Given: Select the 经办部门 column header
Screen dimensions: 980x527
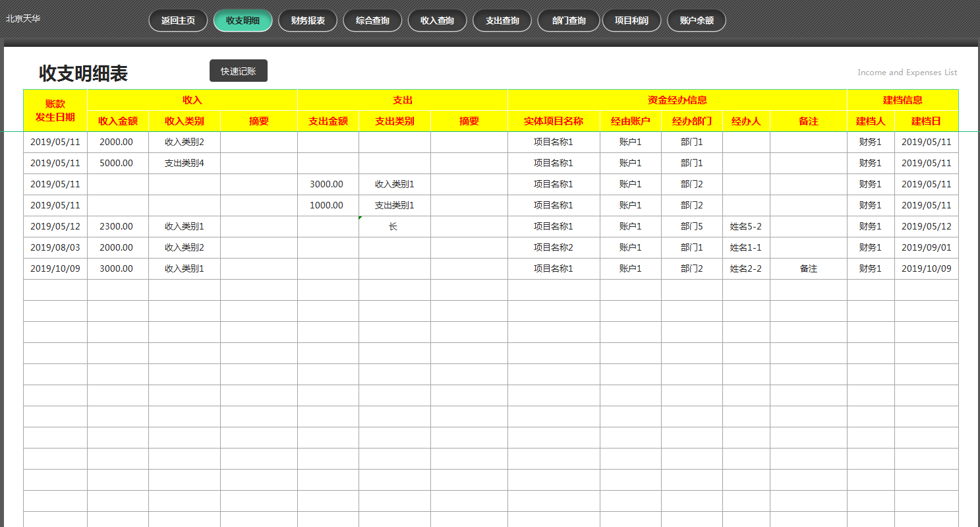Looking at the screenshot, I should tap(692, 121).
